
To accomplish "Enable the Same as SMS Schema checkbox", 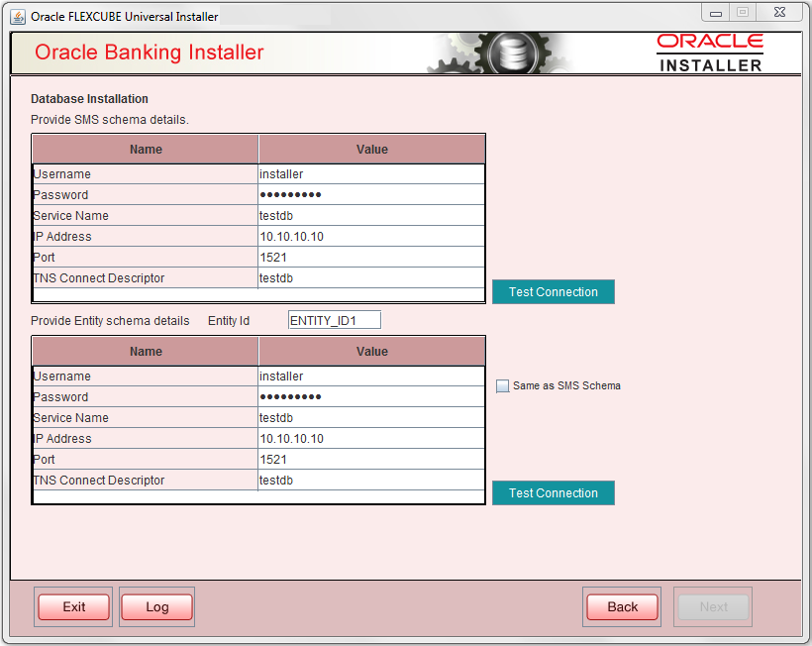I will point(503,385).
